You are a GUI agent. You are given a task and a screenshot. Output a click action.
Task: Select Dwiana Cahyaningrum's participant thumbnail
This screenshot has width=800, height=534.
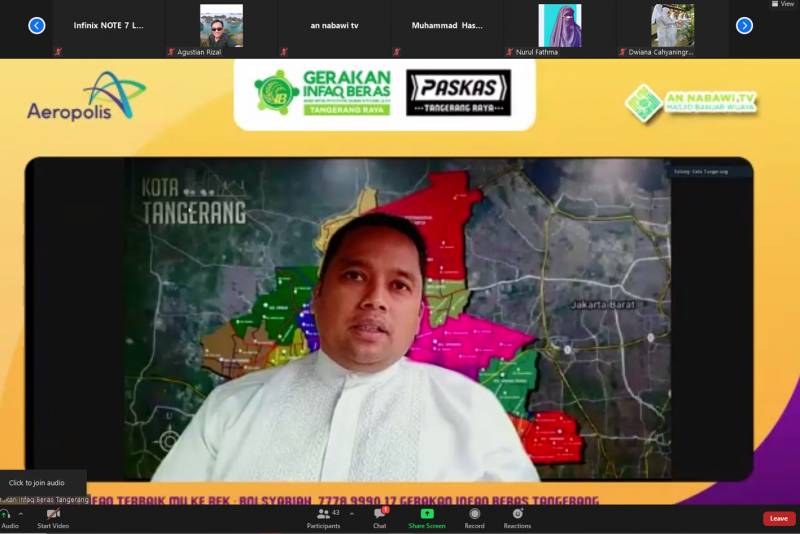coord(672,27)
